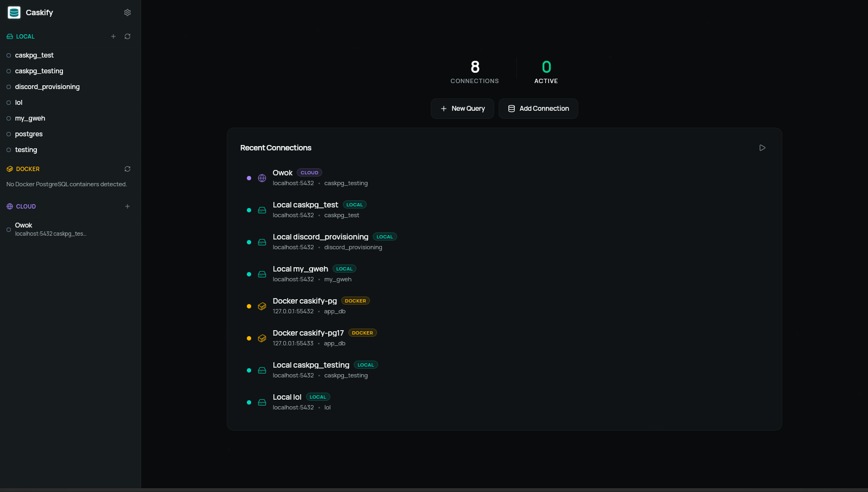The height and width of the screenshot is (492, 868).
Task: Collapse the DOCKER section header
Action: tap(23, 169)
